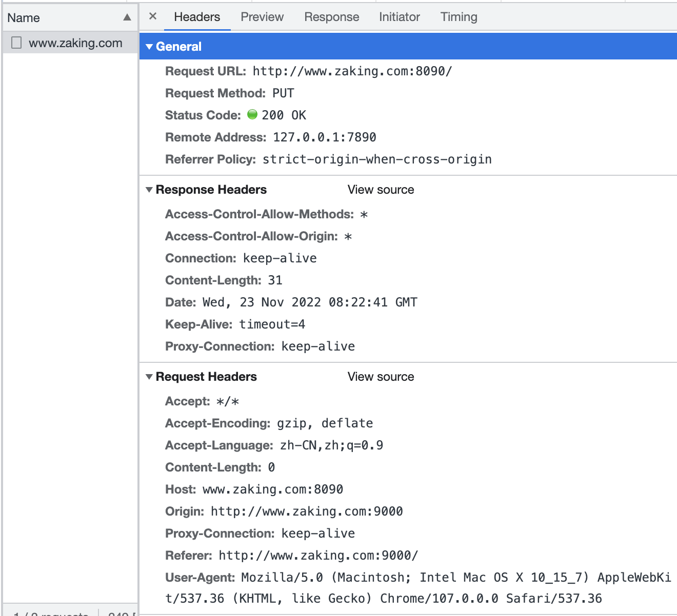Click the Access-Control-Allow-Origin header label
The image size is (677, 616).
pos(252,236)
